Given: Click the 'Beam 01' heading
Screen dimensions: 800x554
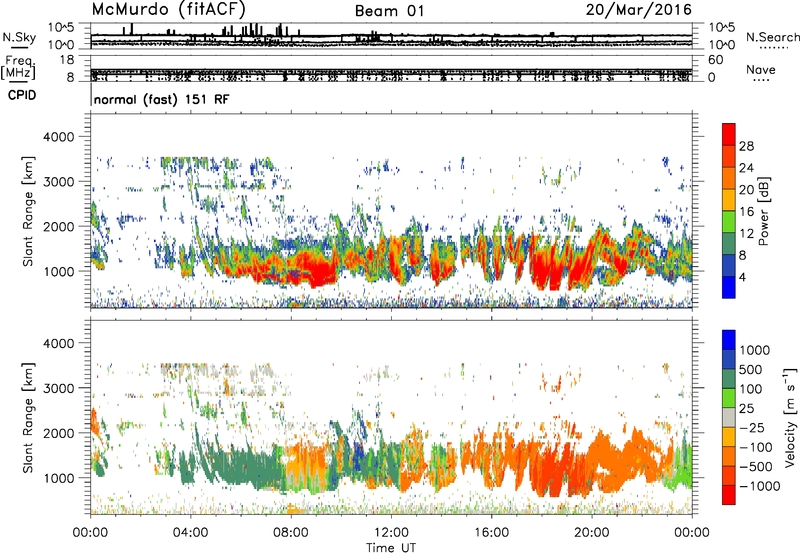Looking at the screenshot, I should [x=390, y=11].
